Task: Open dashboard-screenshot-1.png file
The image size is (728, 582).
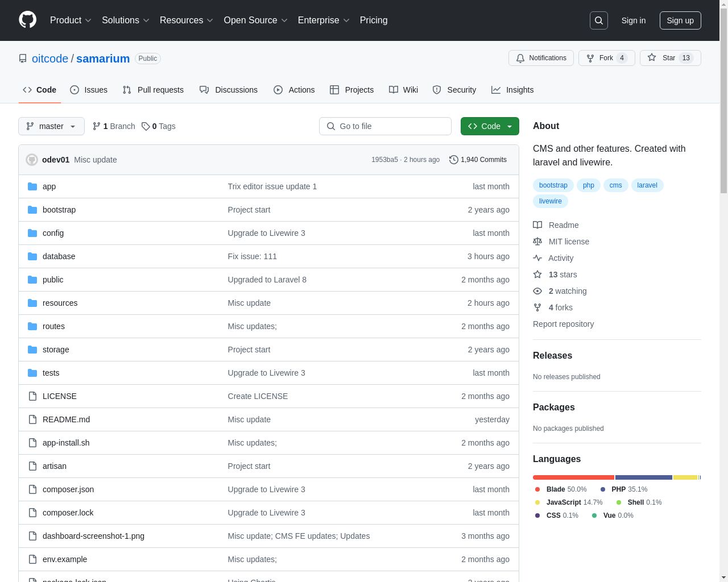Action: (93, 536)
